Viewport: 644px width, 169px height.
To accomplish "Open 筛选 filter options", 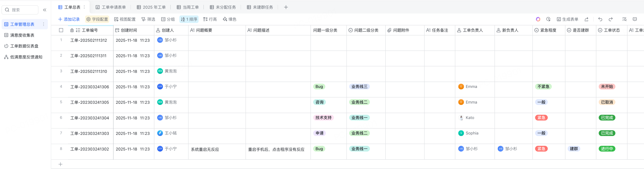I will click(x=148, y=19).
